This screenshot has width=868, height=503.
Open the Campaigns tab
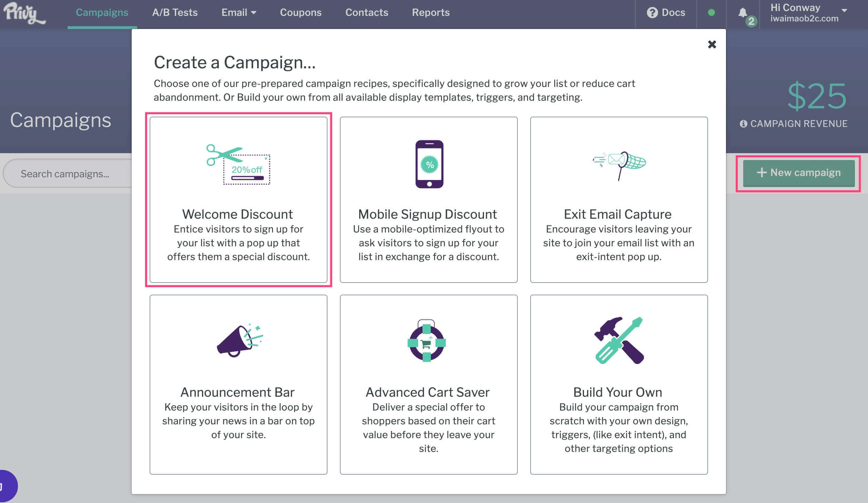(102, 13)
